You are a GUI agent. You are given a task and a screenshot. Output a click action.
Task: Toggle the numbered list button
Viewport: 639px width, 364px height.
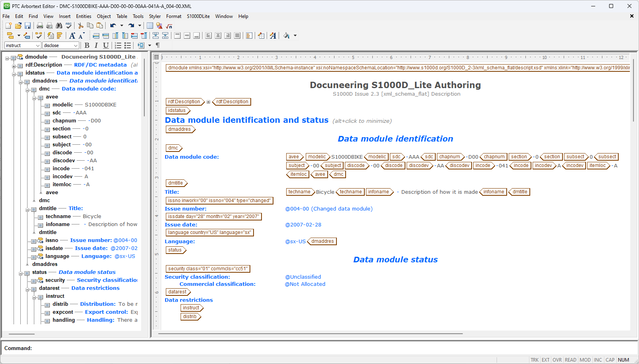[118, 45]
